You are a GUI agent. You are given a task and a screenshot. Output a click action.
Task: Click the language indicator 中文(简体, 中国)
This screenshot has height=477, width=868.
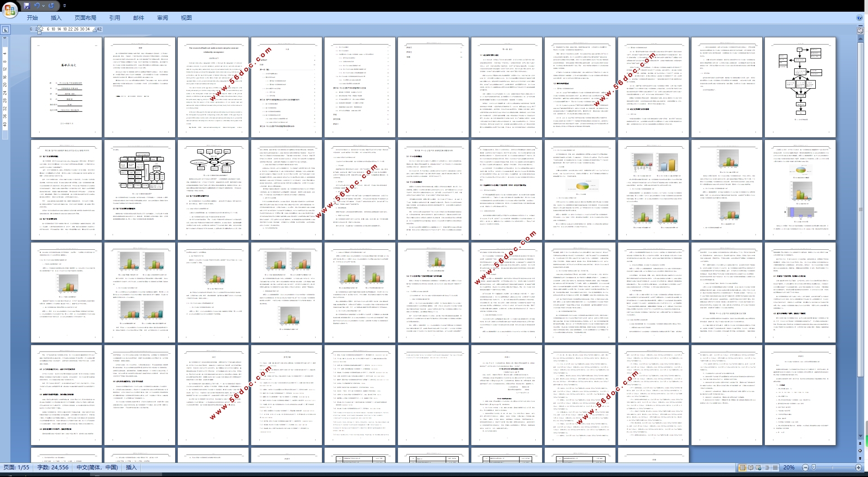[97, 468]
